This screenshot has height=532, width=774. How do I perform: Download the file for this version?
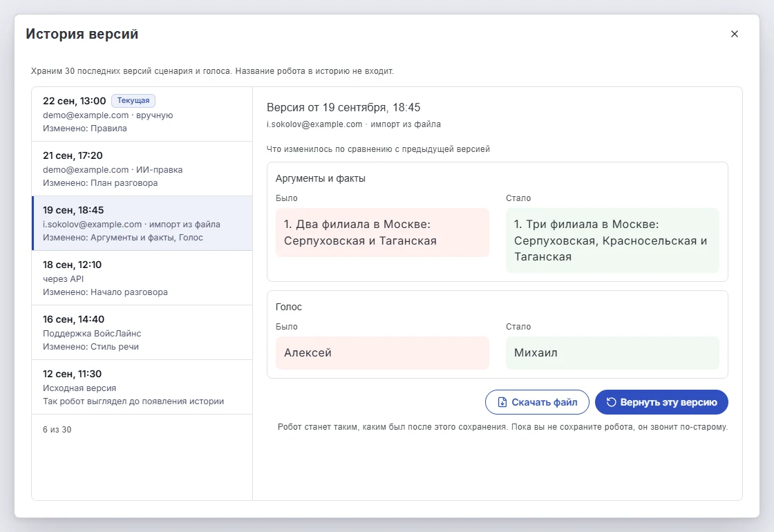click(537, 402)
